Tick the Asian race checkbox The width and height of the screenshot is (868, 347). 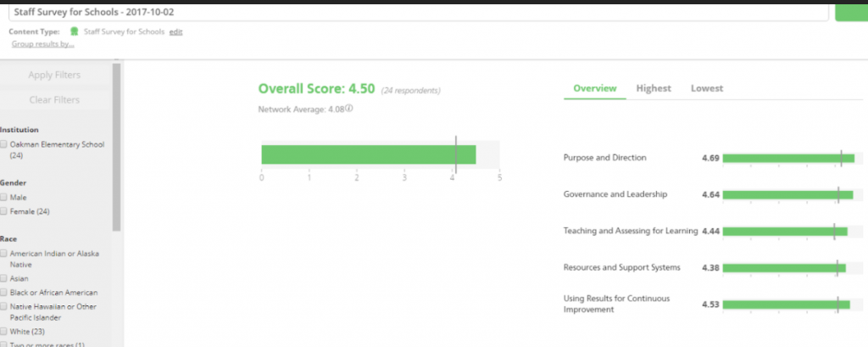tap(4, 278)
